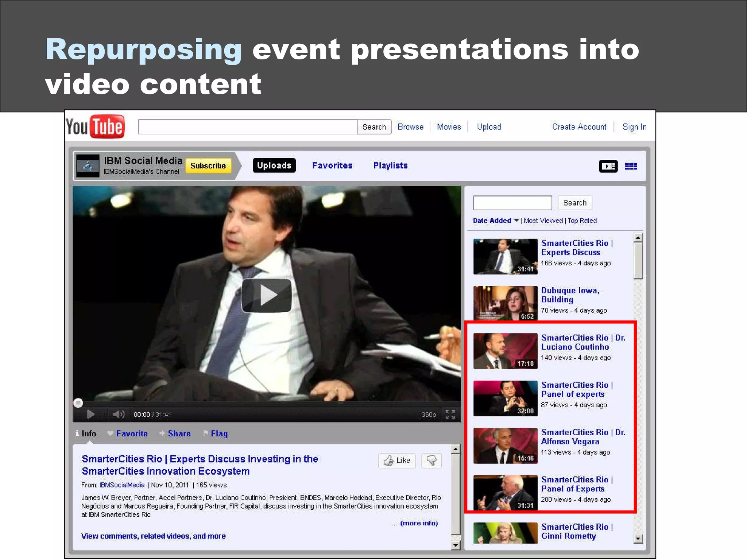Image resolution: width=747 pixels, height=560 pixels.
Task: Click the YouTube logo
Action: [95, 127]
